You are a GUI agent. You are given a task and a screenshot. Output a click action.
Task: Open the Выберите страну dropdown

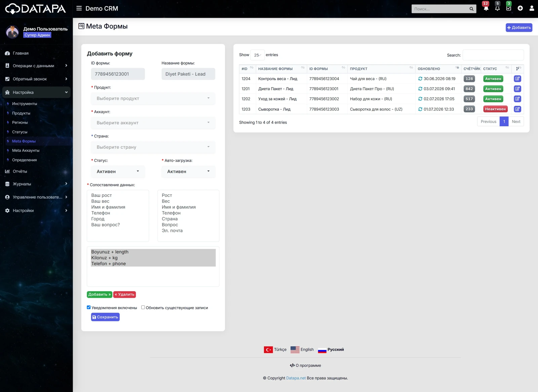click(153, 147)
